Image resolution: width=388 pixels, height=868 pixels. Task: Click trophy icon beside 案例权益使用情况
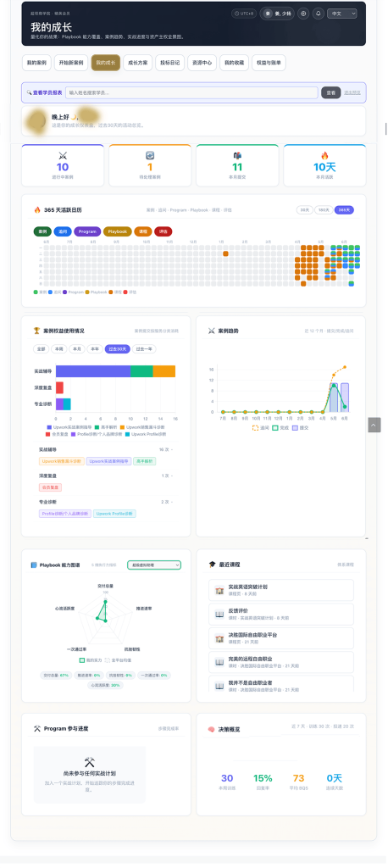tap(37, 331)
